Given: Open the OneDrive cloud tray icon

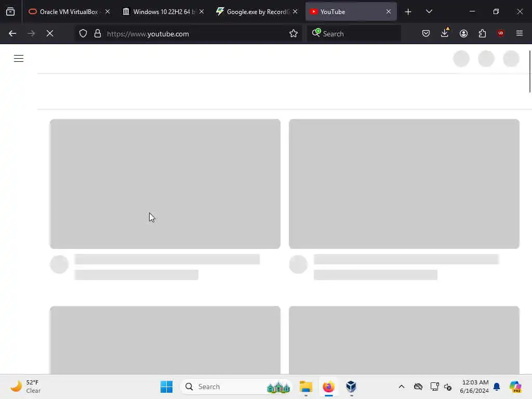Looking at the screenshot, I should (x=418, y=387).
